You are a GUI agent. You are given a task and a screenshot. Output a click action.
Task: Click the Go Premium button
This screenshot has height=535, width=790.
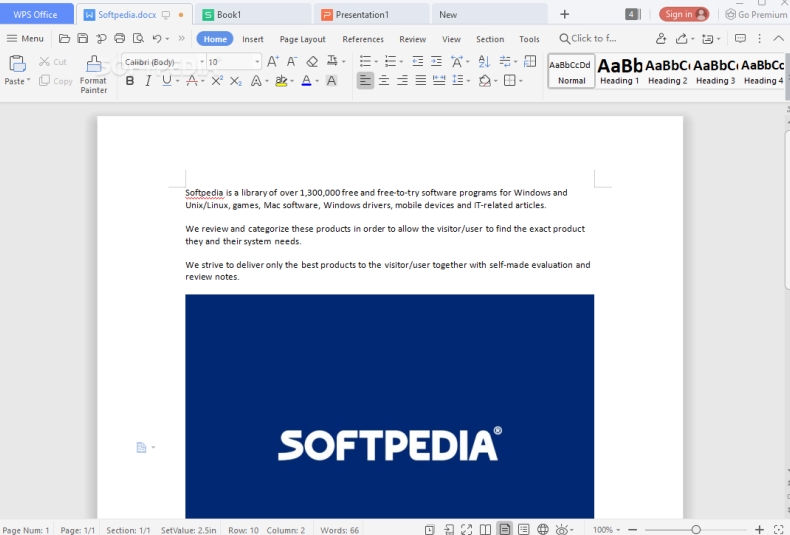coord(756,15)
